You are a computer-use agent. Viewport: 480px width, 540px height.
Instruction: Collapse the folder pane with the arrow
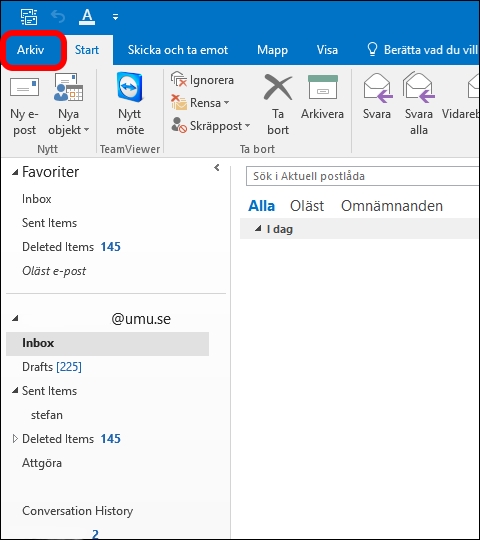pos(217,168)
